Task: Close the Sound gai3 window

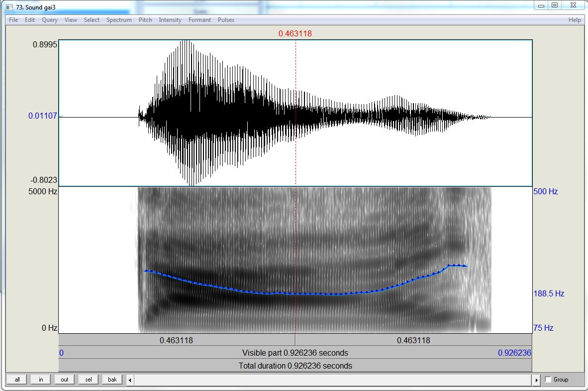Action: point(574,5)
